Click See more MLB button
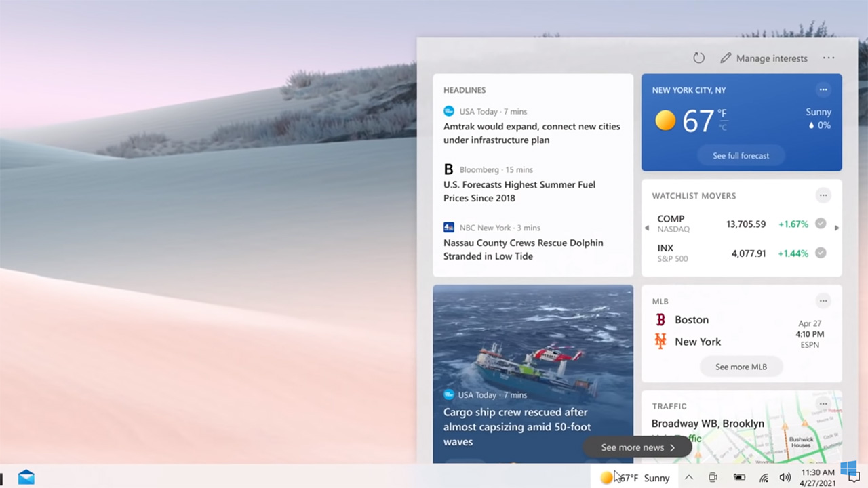The width and height of the screenshot is (868, 488). tap(741, 367)
